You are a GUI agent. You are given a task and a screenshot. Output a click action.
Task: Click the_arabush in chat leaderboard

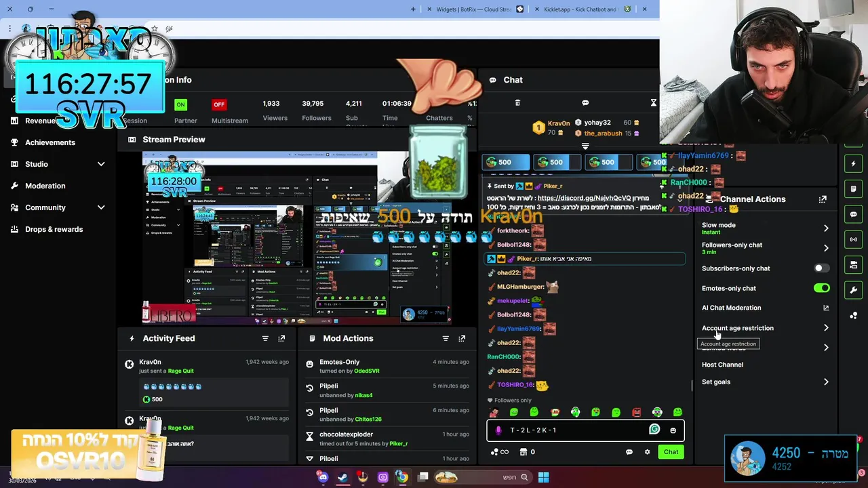(603, 134)
